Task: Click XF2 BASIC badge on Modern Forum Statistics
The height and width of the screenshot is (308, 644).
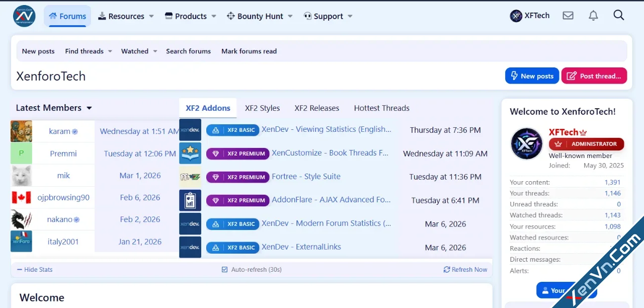Action: 232,224
